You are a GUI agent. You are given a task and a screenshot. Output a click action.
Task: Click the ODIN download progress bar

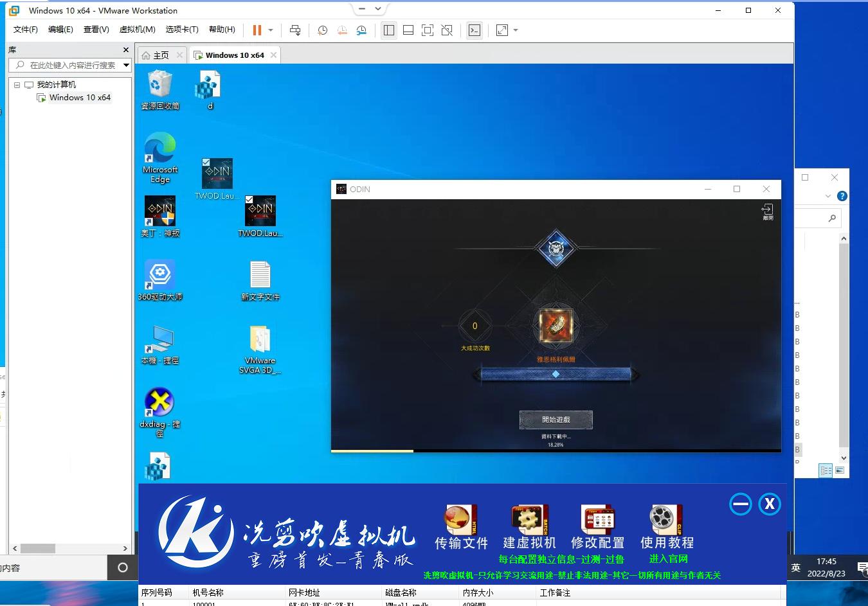[556, 450]
